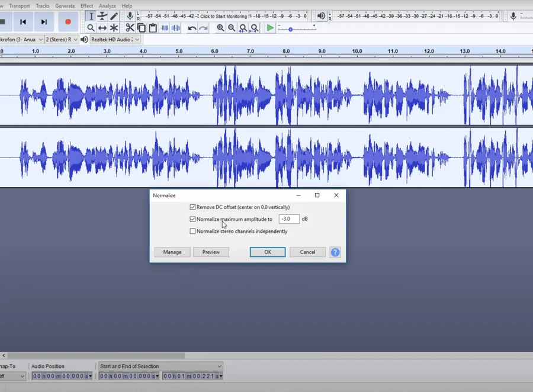Click the OK button in Normalize
This screenshot has width=533, height=392.
[x=268, y=252]
